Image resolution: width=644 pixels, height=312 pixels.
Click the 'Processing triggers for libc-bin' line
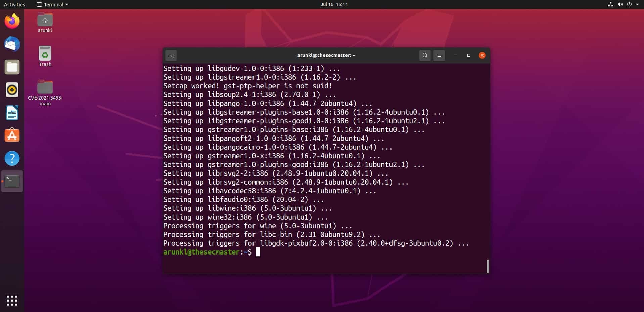pyautogui.click(x=272, y=234)
